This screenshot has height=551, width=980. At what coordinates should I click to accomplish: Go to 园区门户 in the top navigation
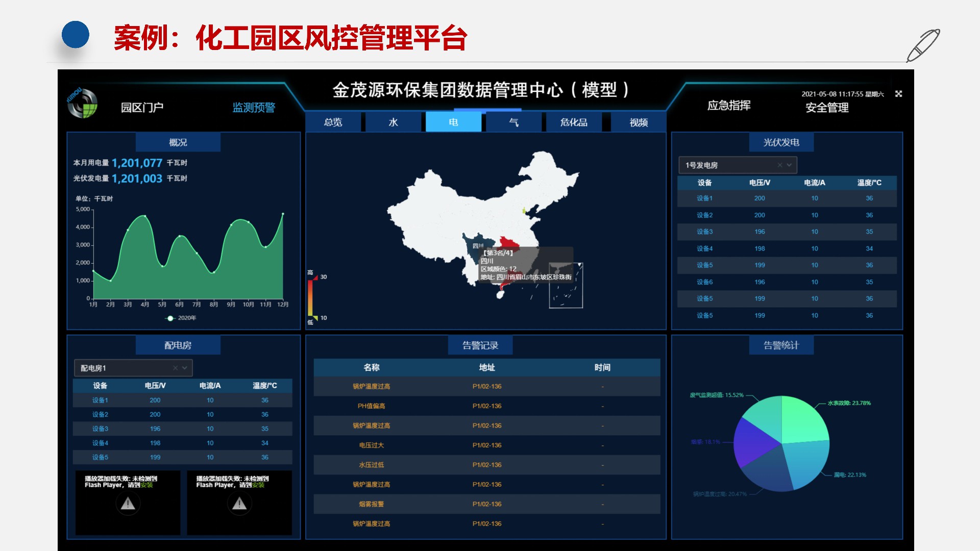[x=142, y=108]
